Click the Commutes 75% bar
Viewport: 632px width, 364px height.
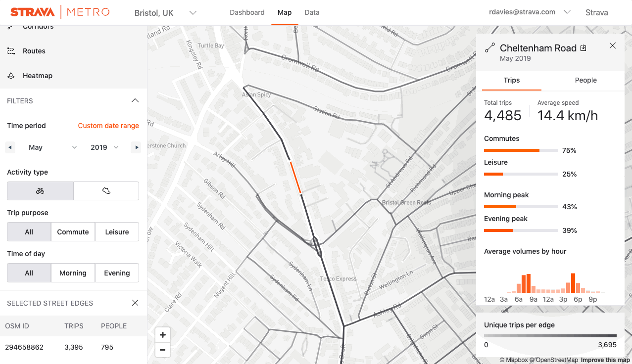[x=521, y=150]
